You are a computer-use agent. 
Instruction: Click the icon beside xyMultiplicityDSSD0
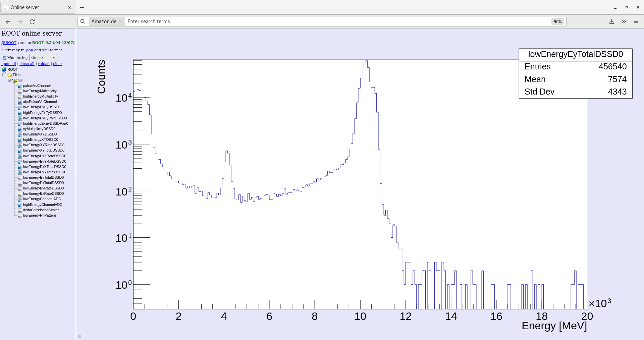click(x=20, y=129)
